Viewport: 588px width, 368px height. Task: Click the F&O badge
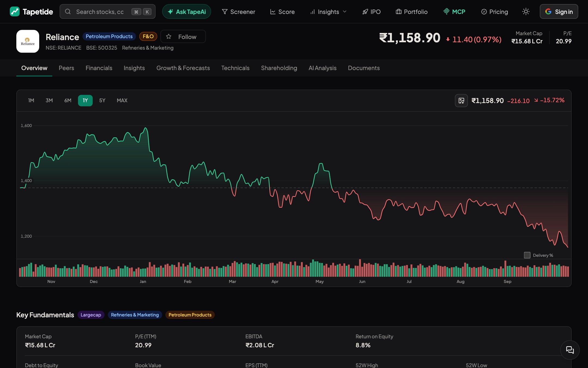coord(148,36)
